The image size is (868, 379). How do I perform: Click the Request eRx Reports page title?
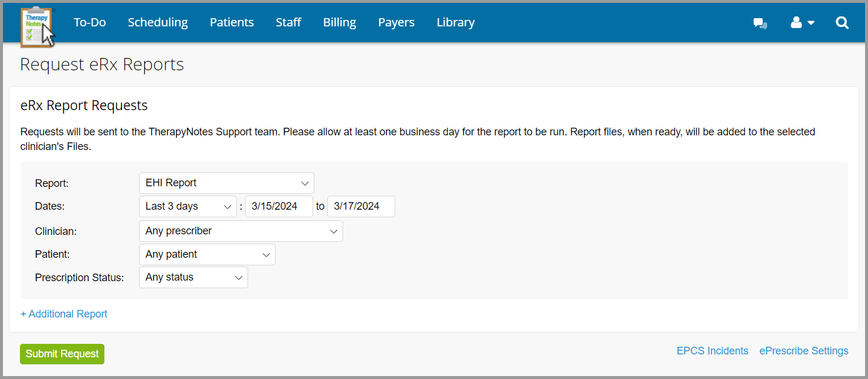pos(102,64)
